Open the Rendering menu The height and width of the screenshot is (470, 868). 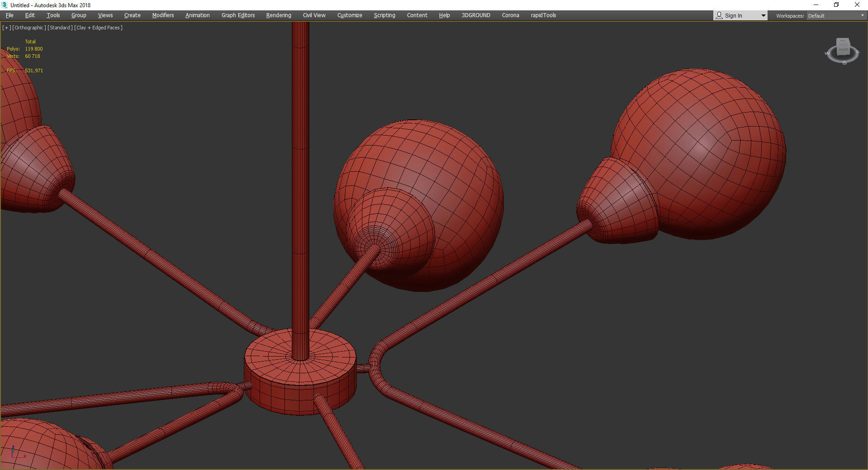pyautogui.click(x=279, y=15)
